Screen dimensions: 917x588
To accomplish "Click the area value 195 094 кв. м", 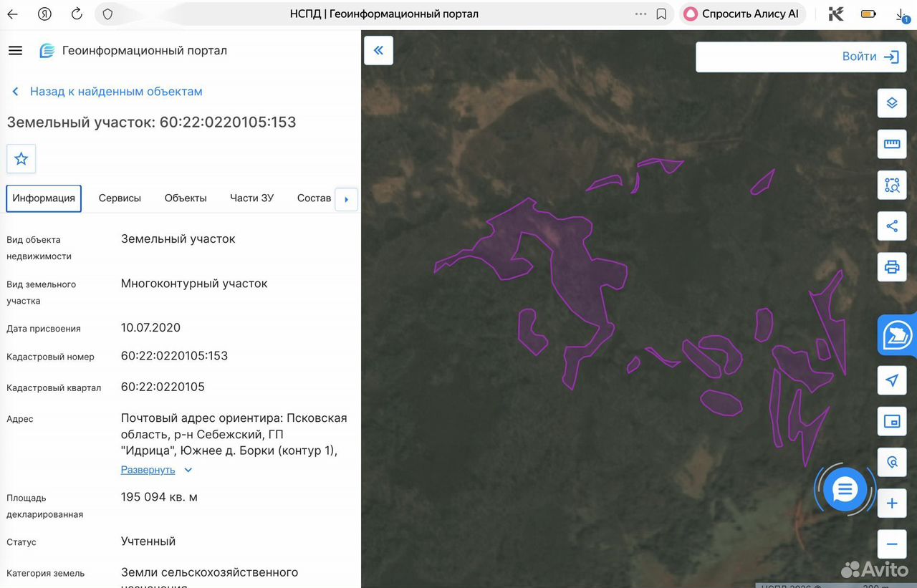I will point(159,497).
